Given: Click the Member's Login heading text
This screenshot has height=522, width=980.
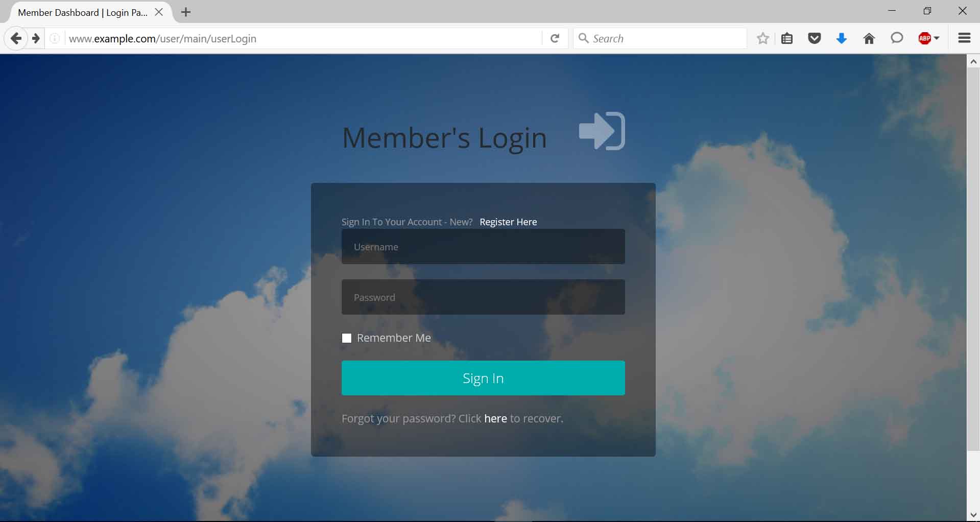Looking at the screenshot, I should (444, 138).
